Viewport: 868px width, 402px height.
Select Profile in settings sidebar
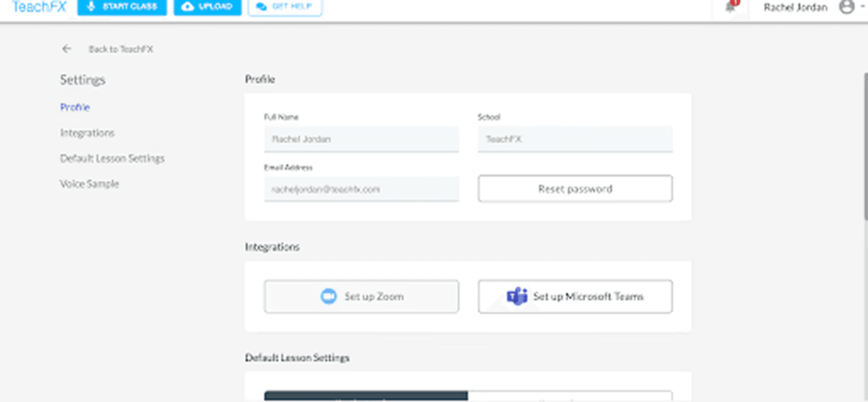pos(75,107)
